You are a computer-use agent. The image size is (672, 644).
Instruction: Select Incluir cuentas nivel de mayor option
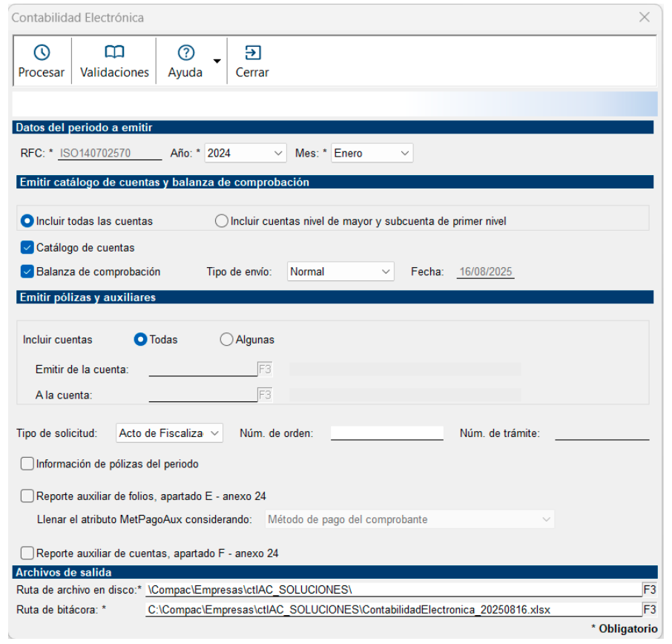pyautogui.click(x=221, y=221)
